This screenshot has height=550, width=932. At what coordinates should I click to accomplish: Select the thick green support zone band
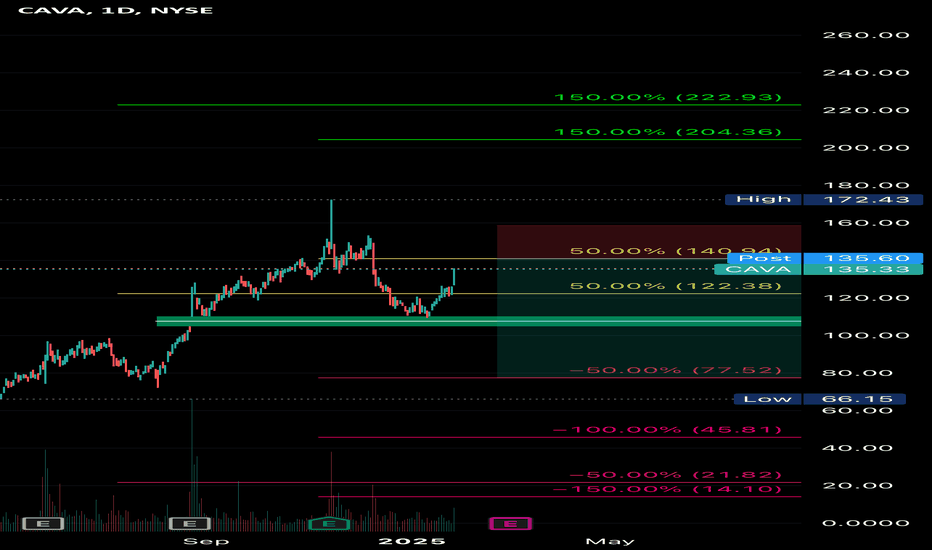click(478, 322)
